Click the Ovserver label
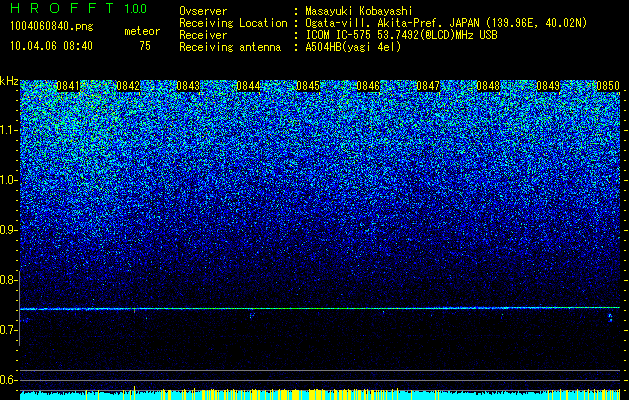 (x=203, y=11)
